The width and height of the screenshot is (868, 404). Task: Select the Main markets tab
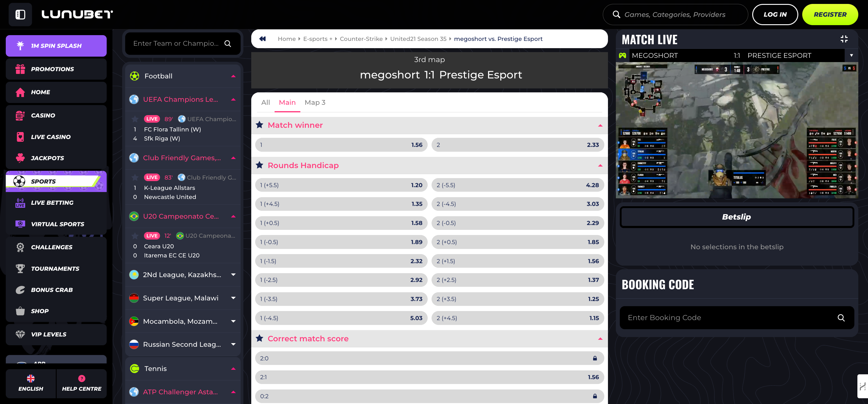click(287, 102)
